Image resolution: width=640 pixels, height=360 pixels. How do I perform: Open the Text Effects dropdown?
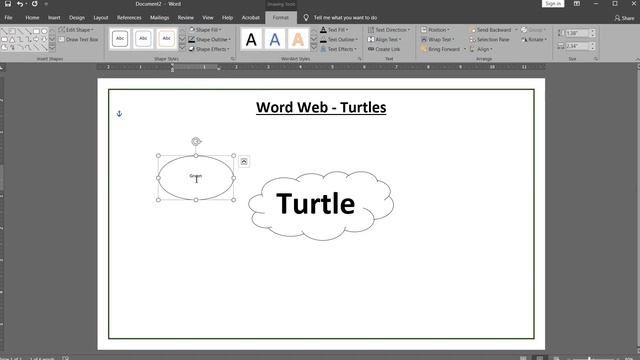click(x=338, y=49)
